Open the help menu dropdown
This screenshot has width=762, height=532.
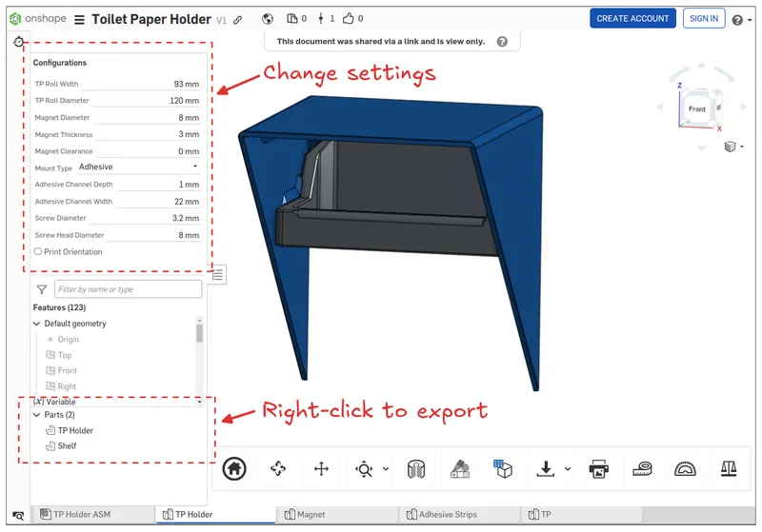coord(740,19)
